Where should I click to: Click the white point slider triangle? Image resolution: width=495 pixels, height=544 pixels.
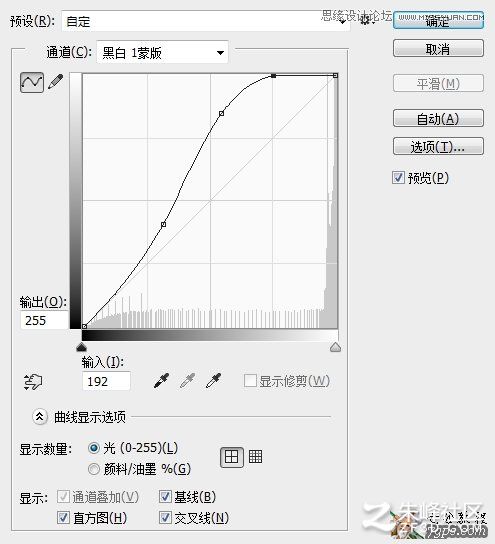coord(335,347)
